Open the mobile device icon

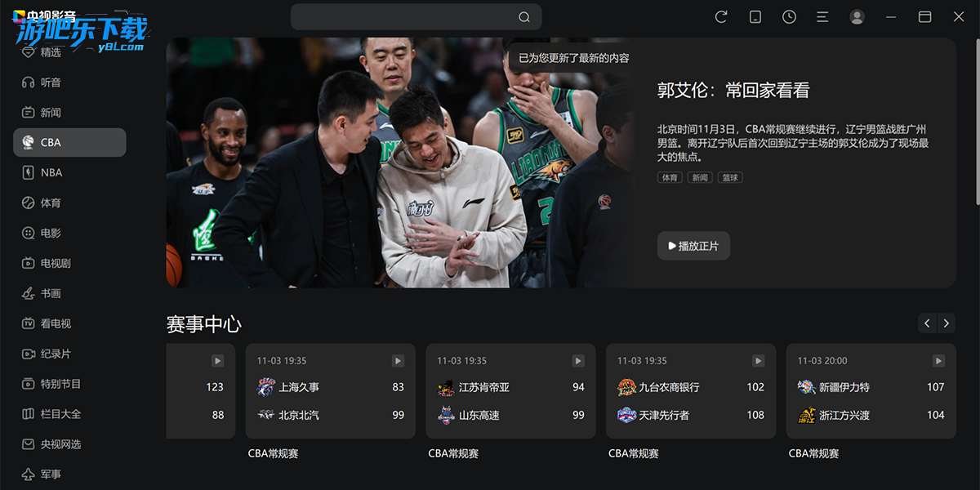coord(755,16)
